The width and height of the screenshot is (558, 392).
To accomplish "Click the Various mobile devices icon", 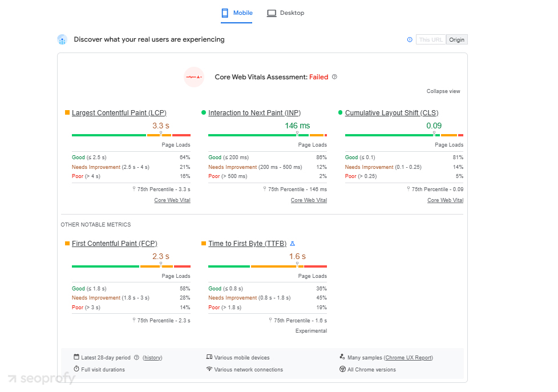I will pos(209,357).
